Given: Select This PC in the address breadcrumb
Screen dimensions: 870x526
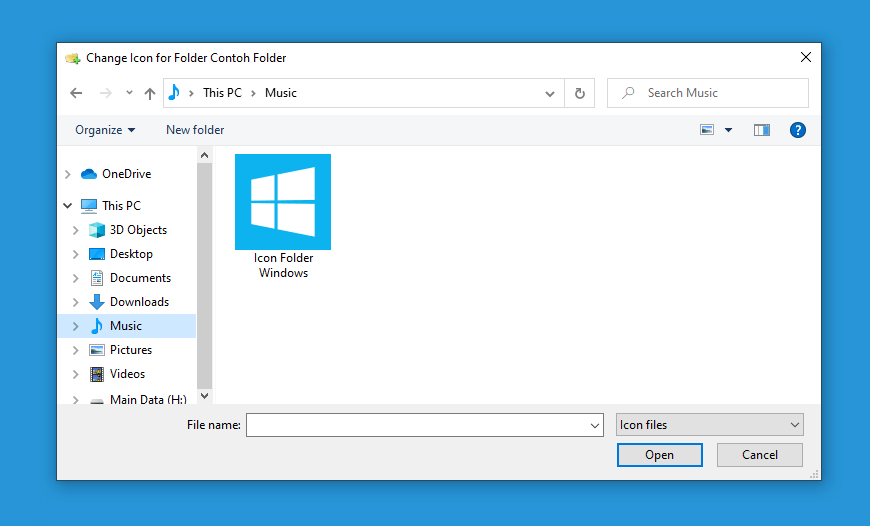Looking at the screenshot, I should pos(222,93).
